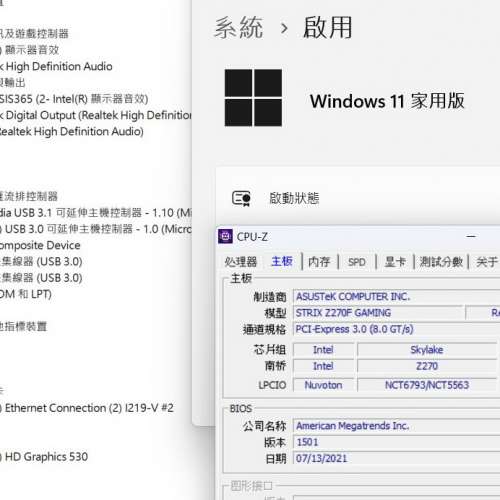
Task: Click the CPU-Z app icon in title bar
Action: pos(225,237)
